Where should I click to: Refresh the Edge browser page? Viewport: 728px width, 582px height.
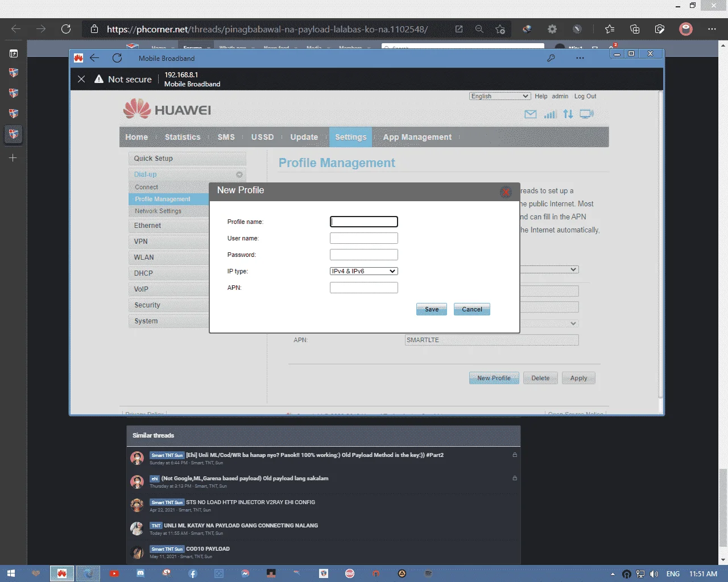(x=66, y=29)
